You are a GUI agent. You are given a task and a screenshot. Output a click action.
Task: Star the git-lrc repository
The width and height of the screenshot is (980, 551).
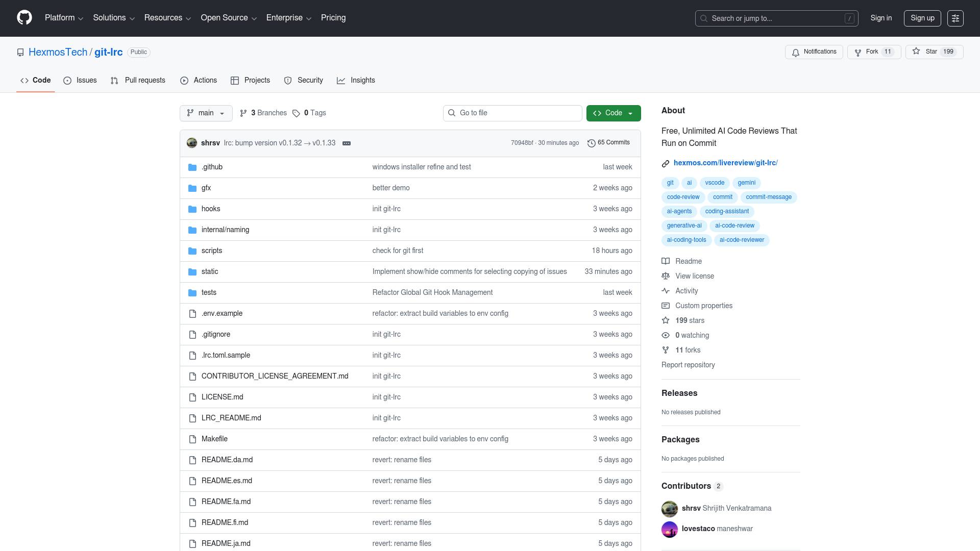[x=934, y=52]
